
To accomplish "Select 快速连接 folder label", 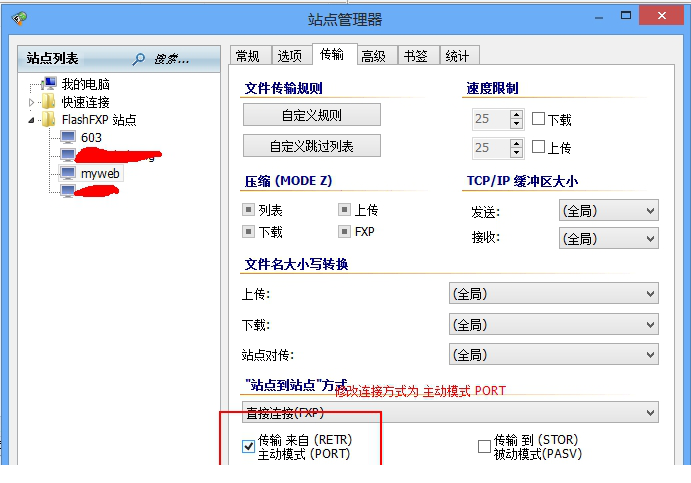I will 85,102.
